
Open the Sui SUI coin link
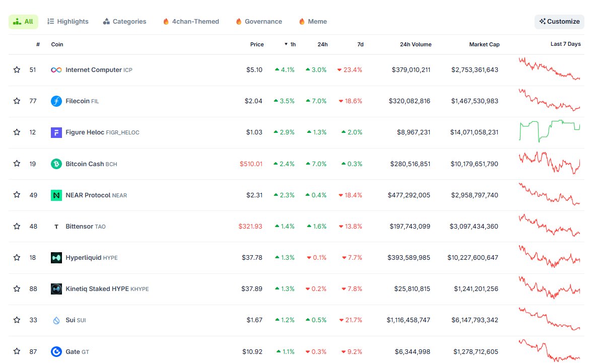pyautogui.click(x=76, y=320)
